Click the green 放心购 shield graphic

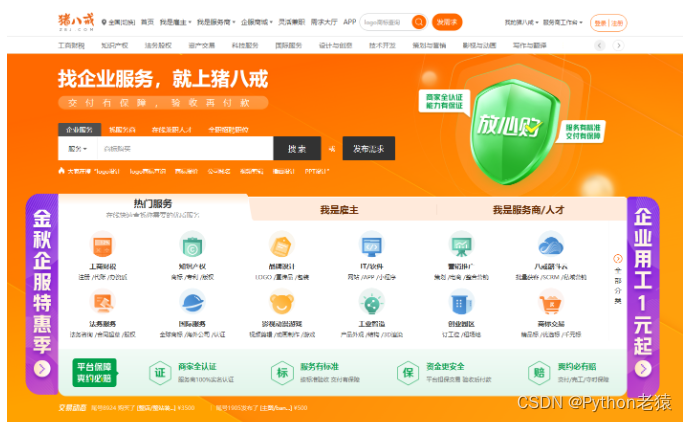tap(513, 131)
